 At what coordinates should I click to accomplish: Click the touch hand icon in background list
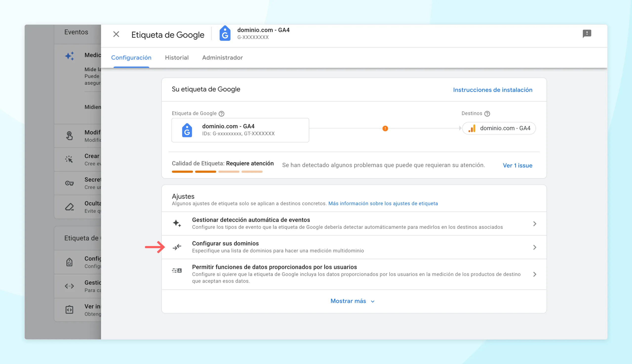tap(69, 136)
